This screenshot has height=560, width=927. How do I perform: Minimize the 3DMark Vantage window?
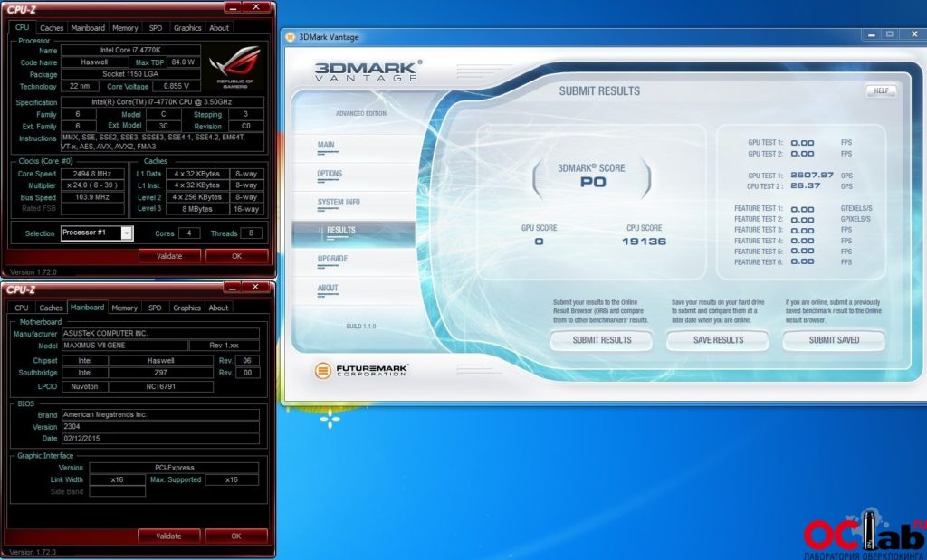[871, 35]
